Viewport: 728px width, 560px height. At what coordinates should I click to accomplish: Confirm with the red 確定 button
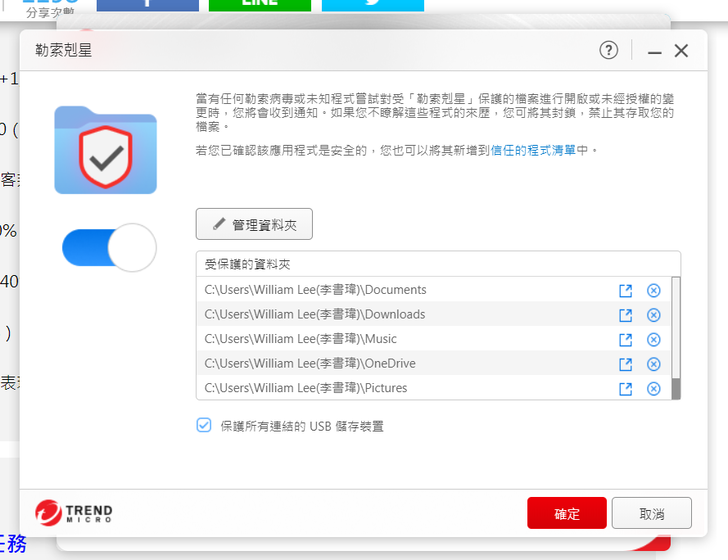(x=566, y=513)
